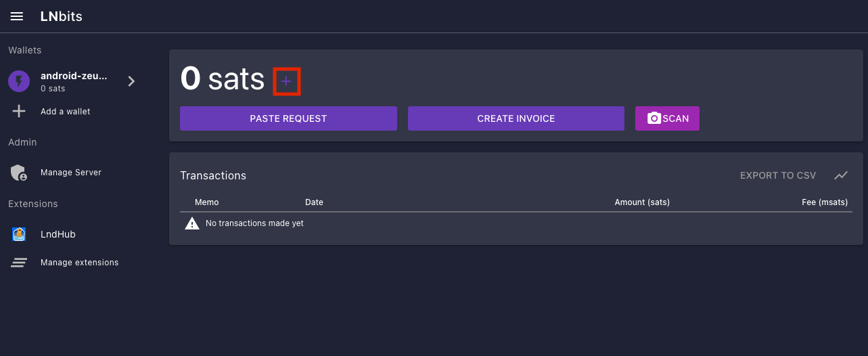Screen dimensions: 868x356
Task: Sort transactions by the Date column
Action: (x=314, y=202)
